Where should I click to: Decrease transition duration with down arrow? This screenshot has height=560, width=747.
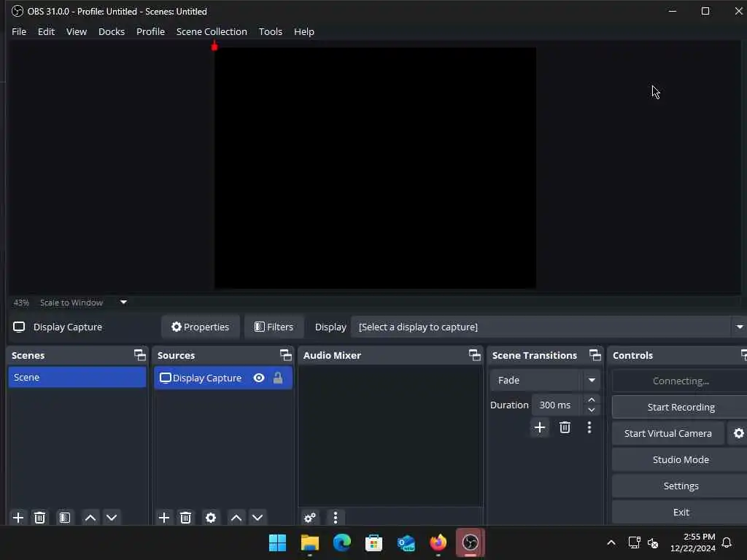[x=591, y=410]
